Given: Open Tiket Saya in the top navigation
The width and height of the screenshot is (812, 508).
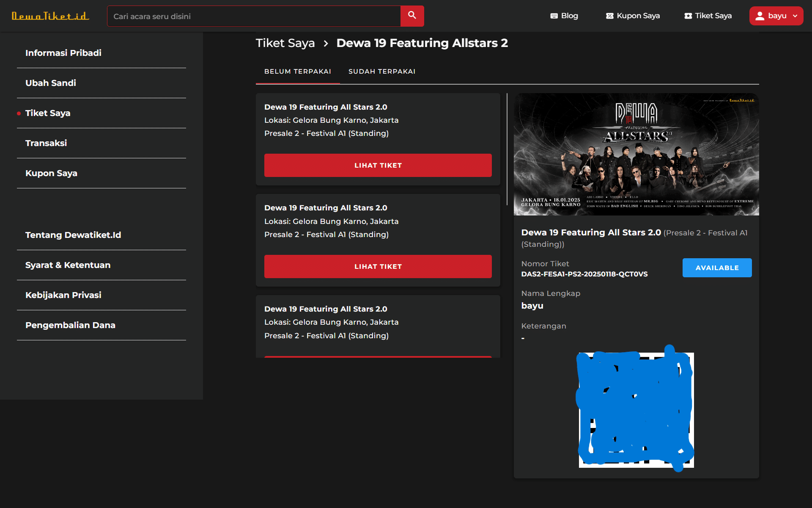Looking at the screenshot, I should tap(708, 16).
